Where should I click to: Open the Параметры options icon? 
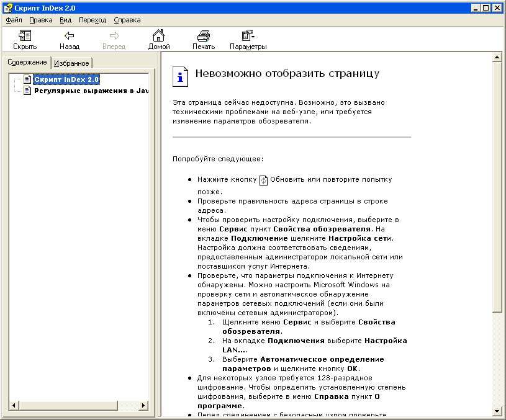[x=248, y=35]
